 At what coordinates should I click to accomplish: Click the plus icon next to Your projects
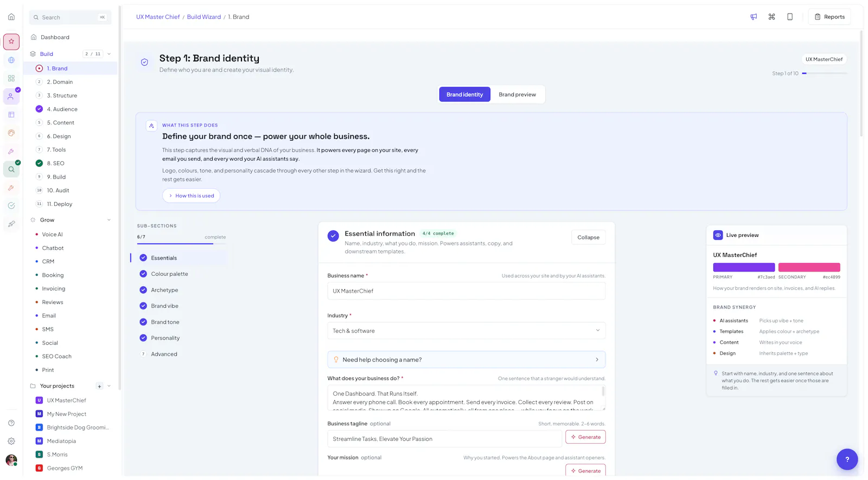pyautogui.click(x=99, y=387)
